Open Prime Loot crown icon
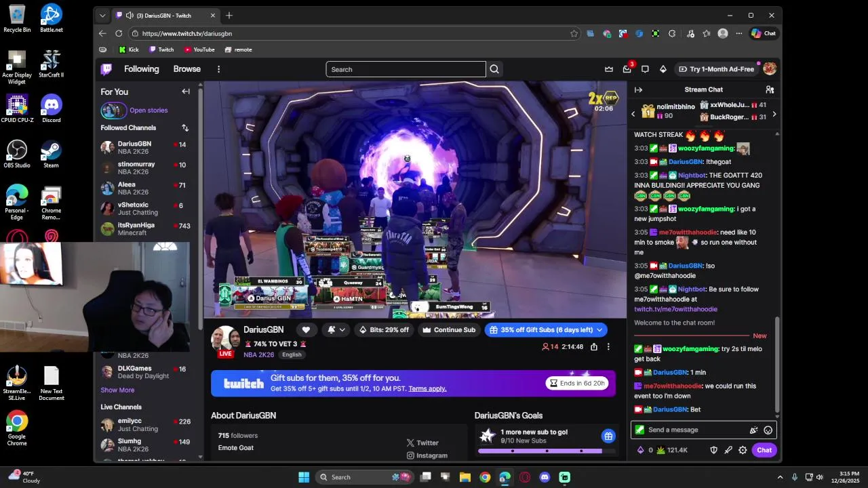The width and height of the screenshot is (868, 488). 609,69
